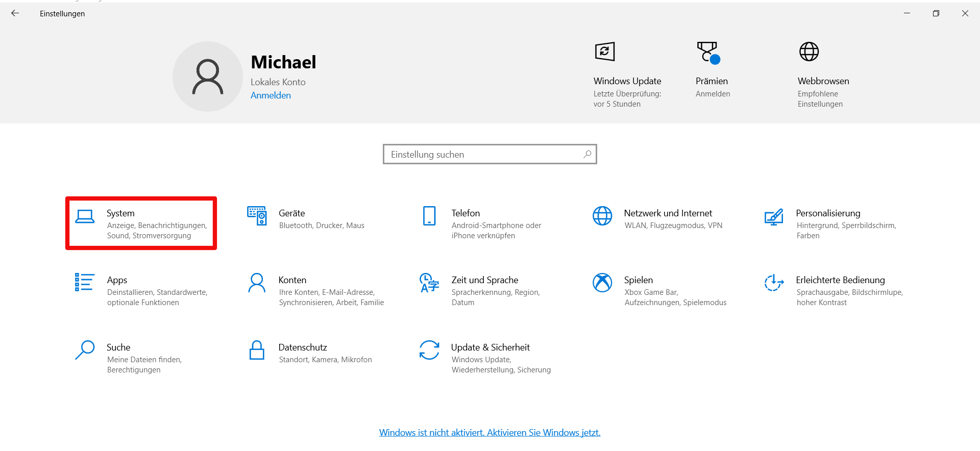Open the System settings laptop icon

point(85,217)
